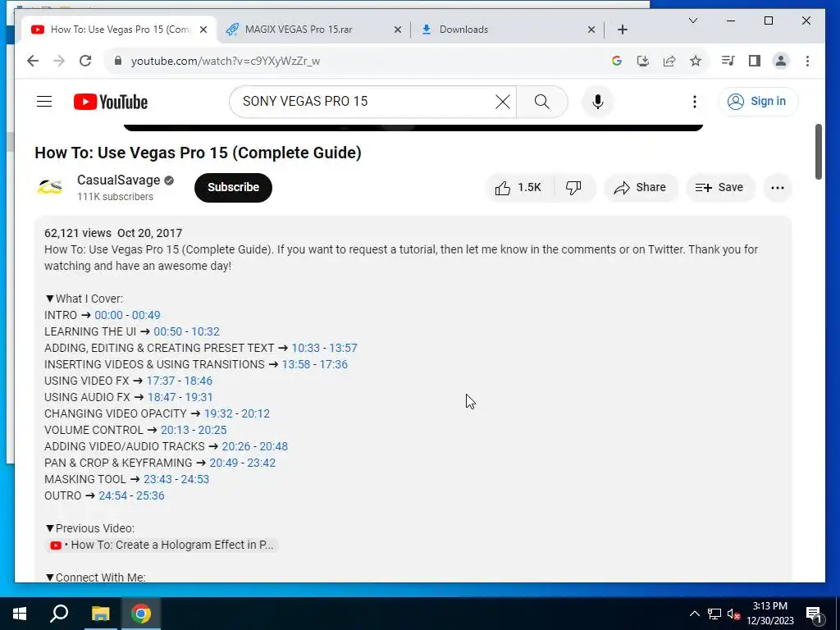This screenshot has width=840, height=630.
Task: Click the Chrome taskbar icon
Action: coord(141,614)
